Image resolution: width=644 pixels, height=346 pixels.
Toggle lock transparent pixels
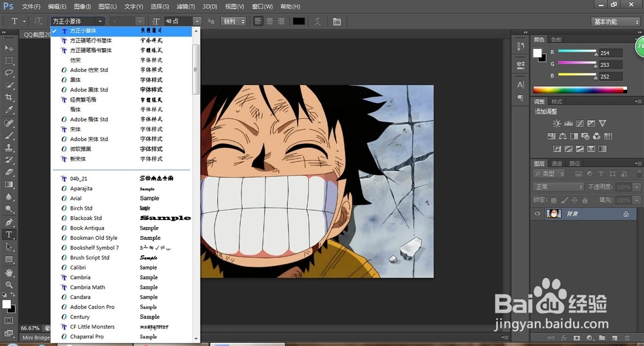click(554, 201)
